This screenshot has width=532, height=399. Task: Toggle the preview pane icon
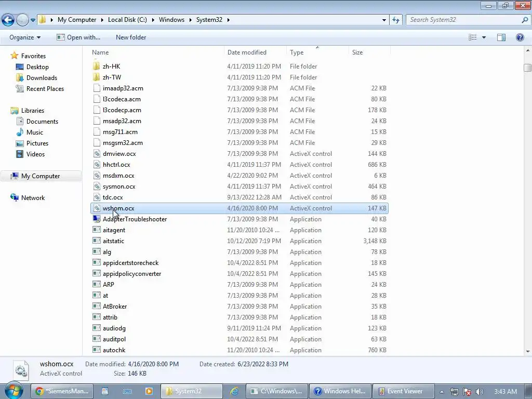pos(501,37)
